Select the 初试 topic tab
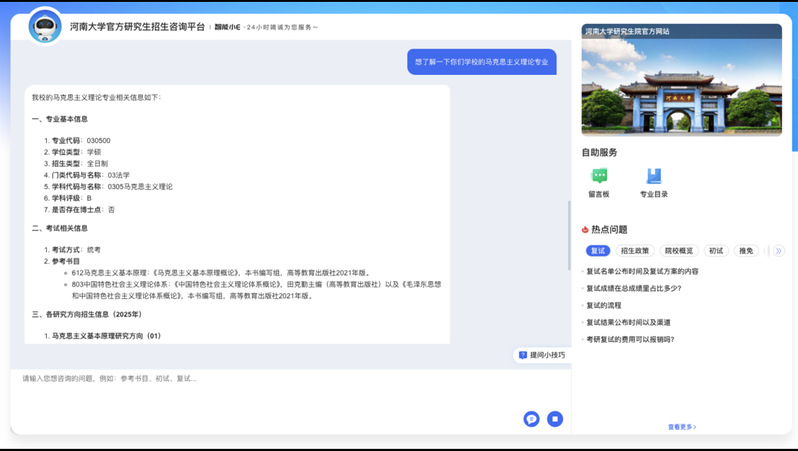The height and width of the screenshot is (451, 798). click(715, 251)
